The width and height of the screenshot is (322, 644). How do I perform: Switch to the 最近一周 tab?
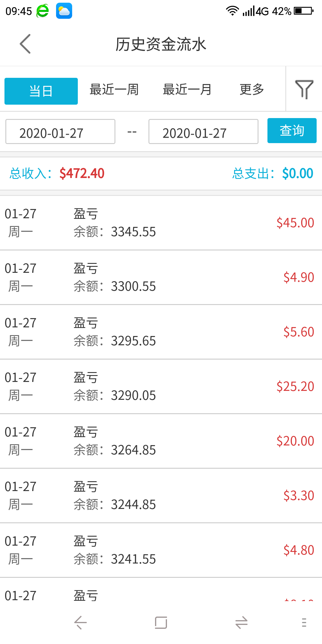tap(114, 89)
